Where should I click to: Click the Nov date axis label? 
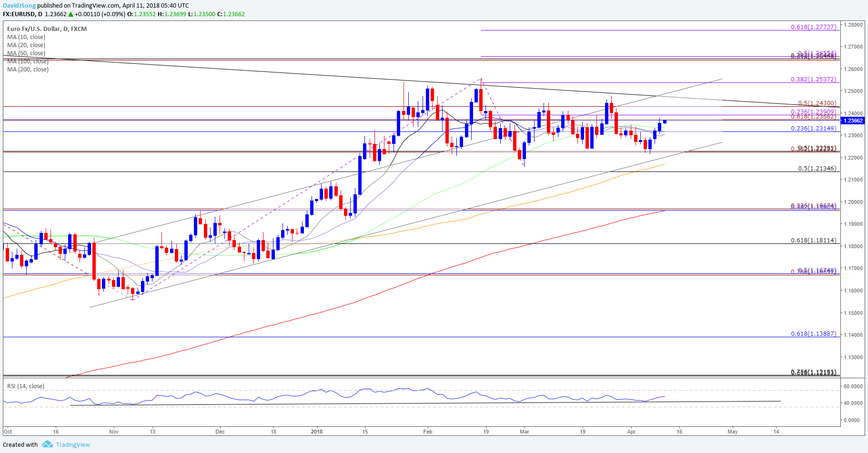114,432
